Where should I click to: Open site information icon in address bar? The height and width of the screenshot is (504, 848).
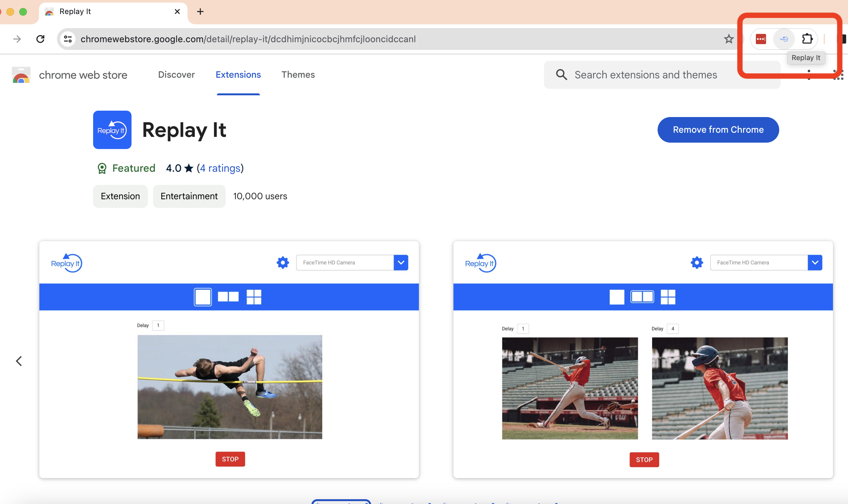(x=68, y=39)
